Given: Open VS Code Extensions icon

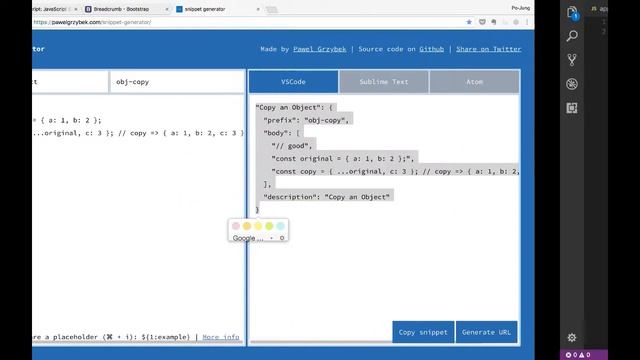Looking at the screenshot, I should pos(572,108).
